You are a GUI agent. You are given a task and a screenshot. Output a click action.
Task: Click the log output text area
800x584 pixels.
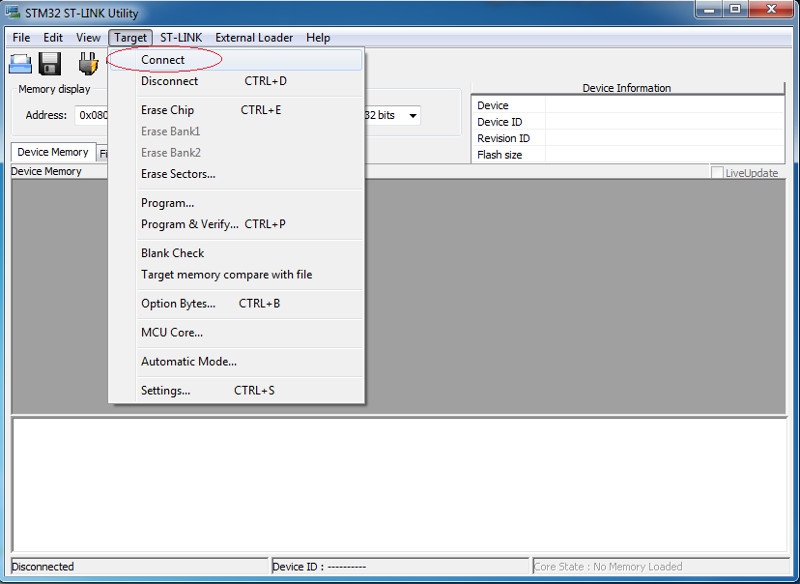(399, 485)
